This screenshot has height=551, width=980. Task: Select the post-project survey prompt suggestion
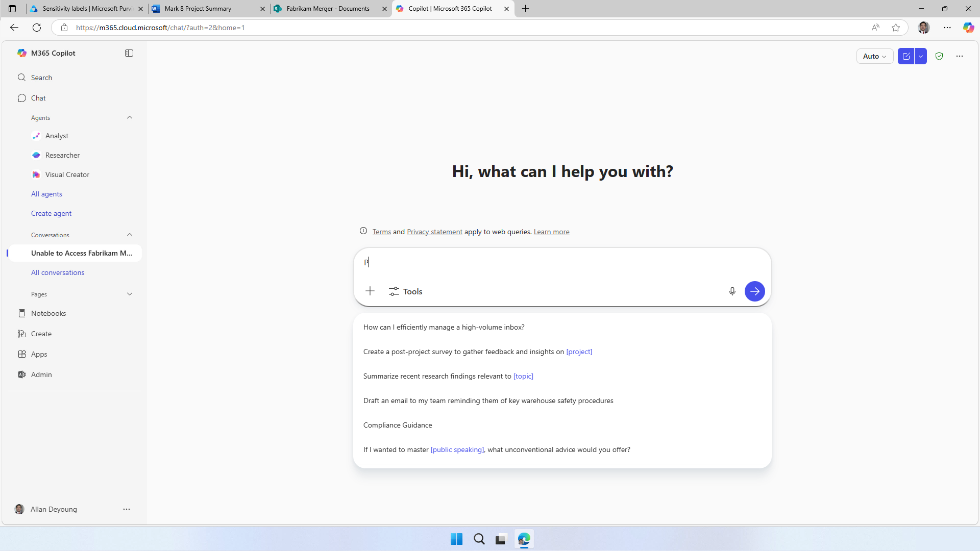562,352
